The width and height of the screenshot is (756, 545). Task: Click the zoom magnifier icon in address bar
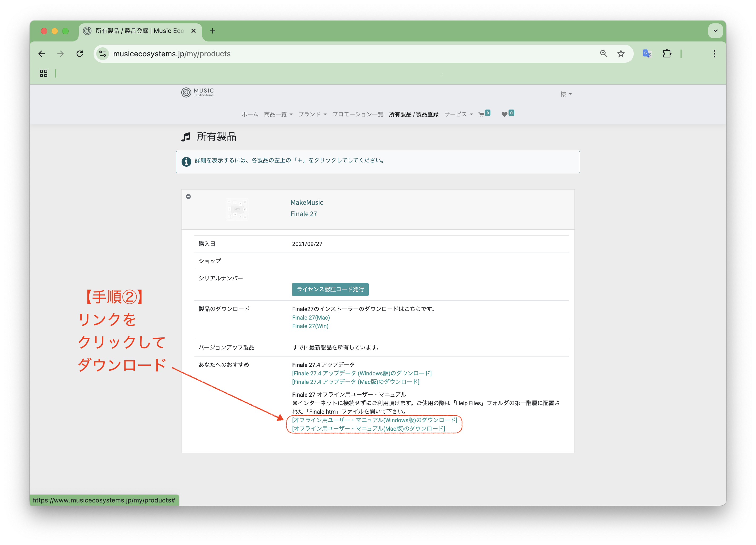coord(604,54)
